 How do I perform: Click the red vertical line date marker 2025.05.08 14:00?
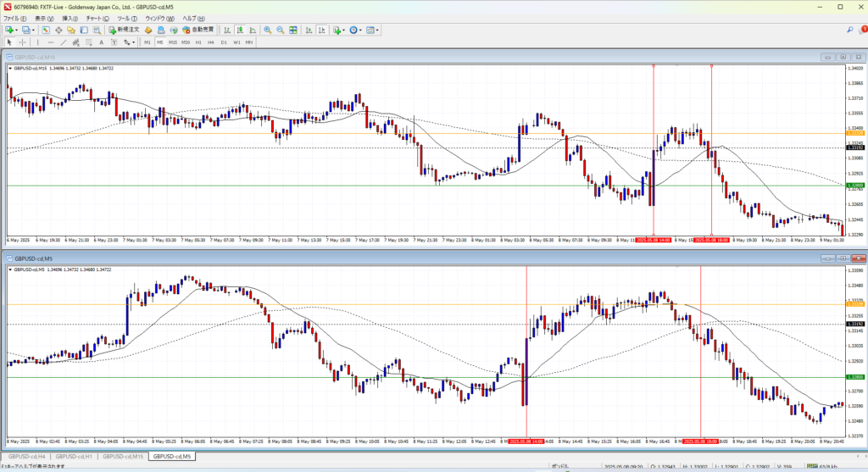[654, 240]
